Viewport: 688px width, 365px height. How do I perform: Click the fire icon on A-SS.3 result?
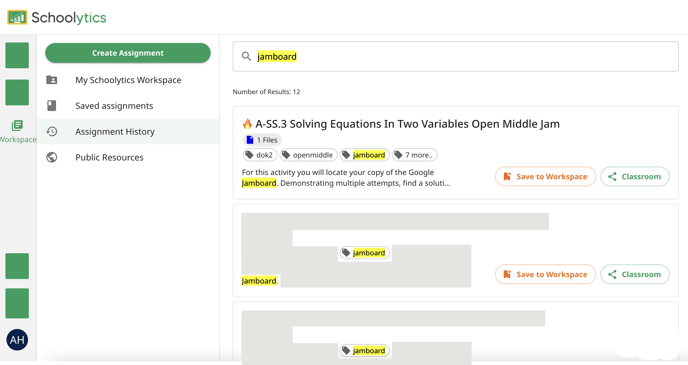point(247,124)
